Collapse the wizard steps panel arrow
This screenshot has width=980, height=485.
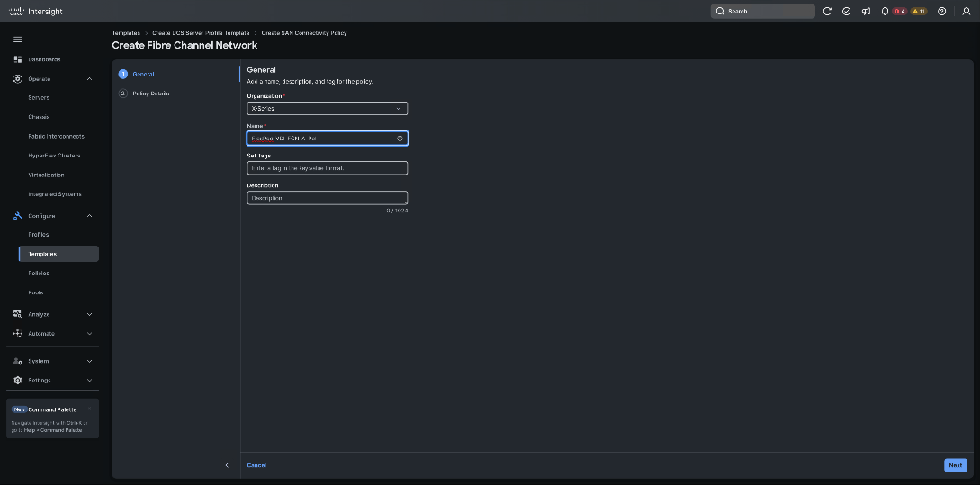point(227,465)
